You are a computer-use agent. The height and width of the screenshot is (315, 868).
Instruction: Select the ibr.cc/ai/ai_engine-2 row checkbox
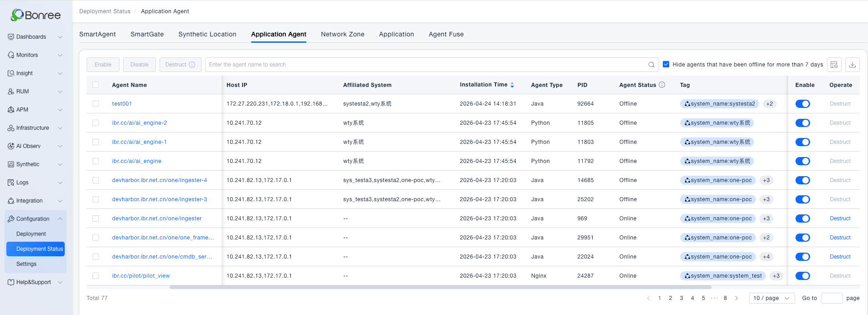click(96, 123)
